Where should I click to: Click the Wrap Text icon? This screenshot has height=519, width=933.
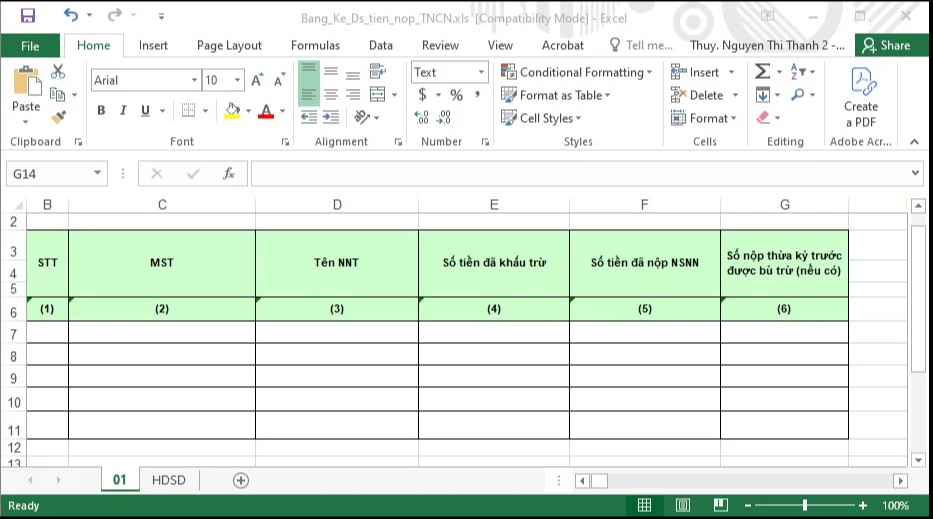(377, 72)
